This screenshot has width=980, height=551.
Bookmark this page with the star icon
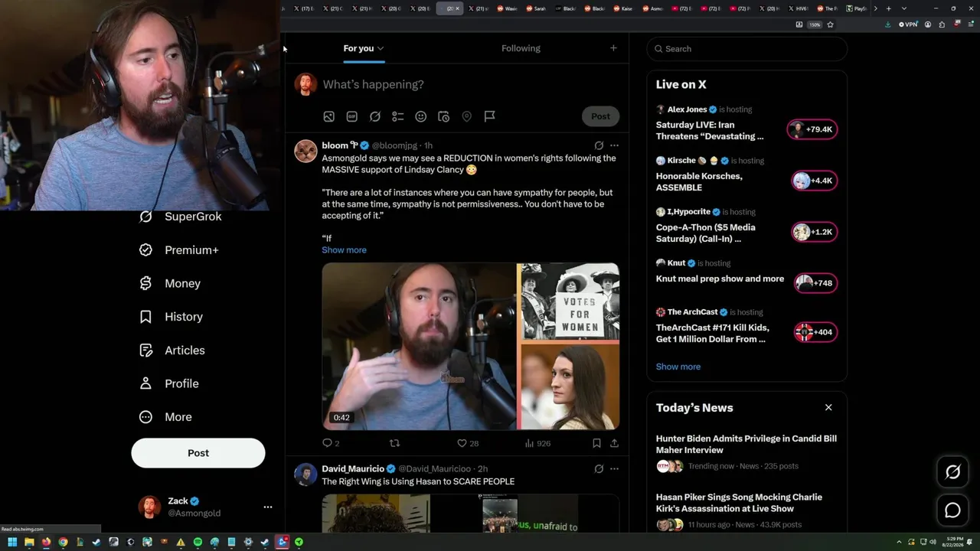(x=830, y=24)
